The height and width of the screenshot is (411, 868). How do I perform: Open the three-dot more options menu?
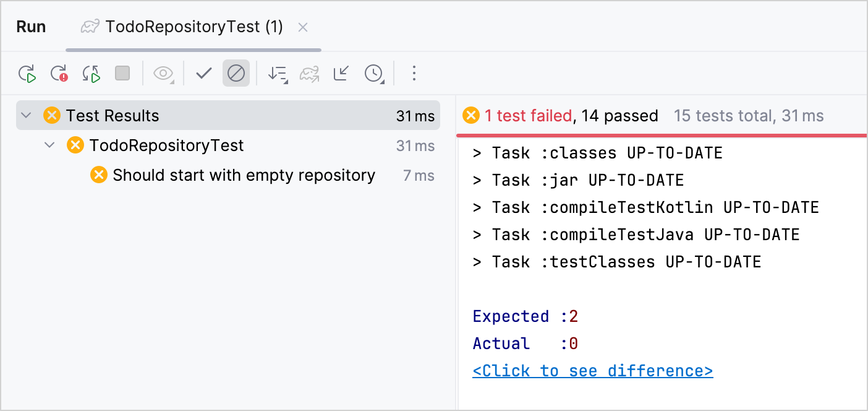[x=414, y=74]
